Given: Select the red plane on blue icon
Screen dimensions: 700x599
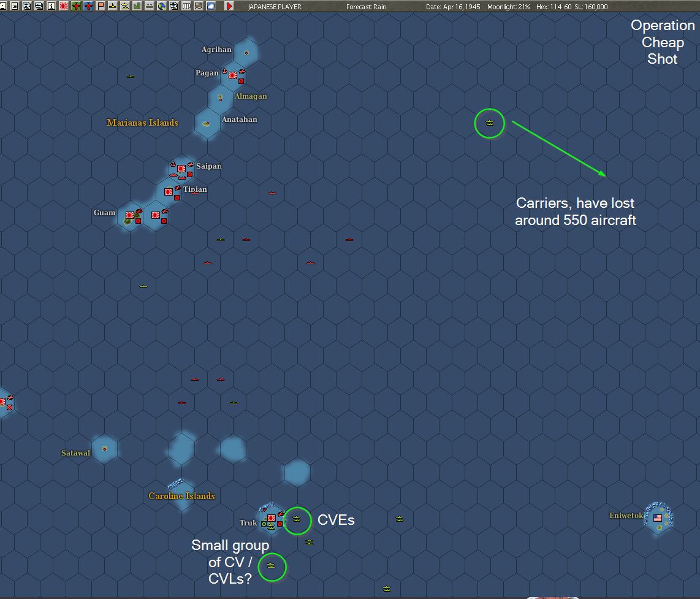Looking at the screenshot, I should [88, 6].
